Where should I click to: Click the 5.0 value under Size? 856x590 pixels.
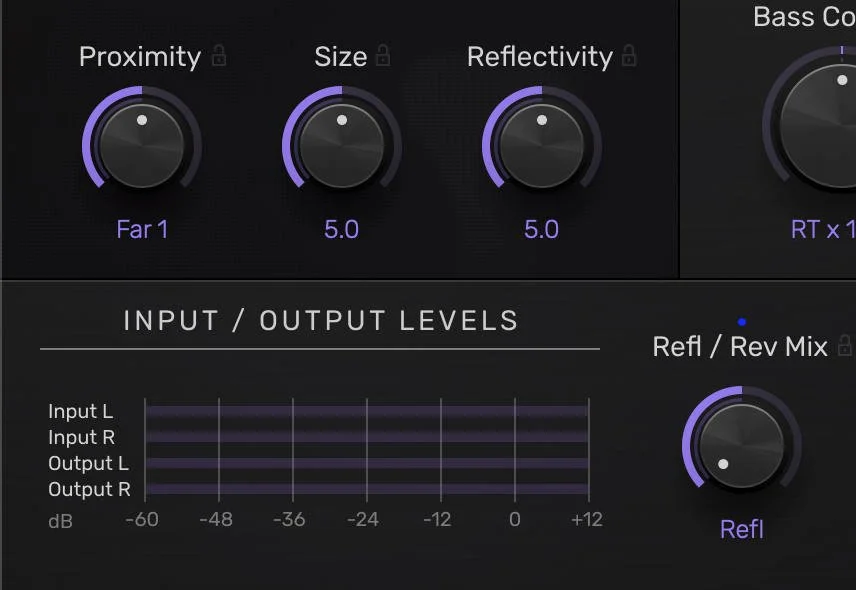coord(341,229)
